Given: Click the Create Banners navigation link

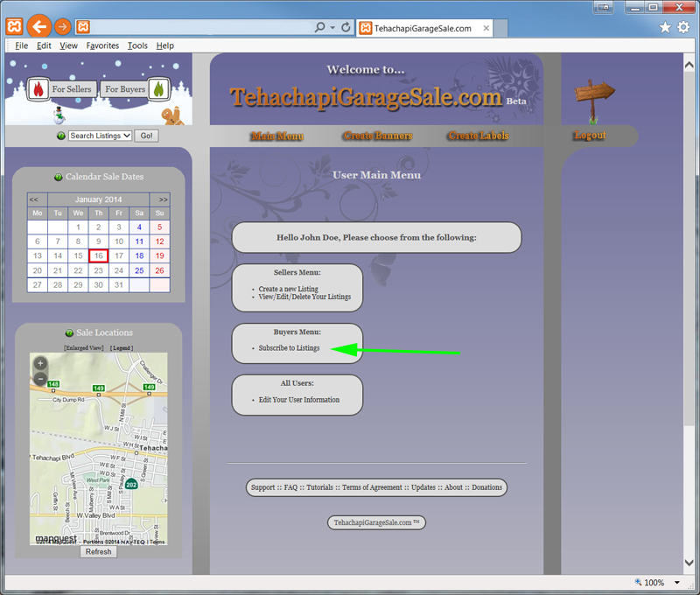Looking at the screenshot, I should [x=378, y=136].
